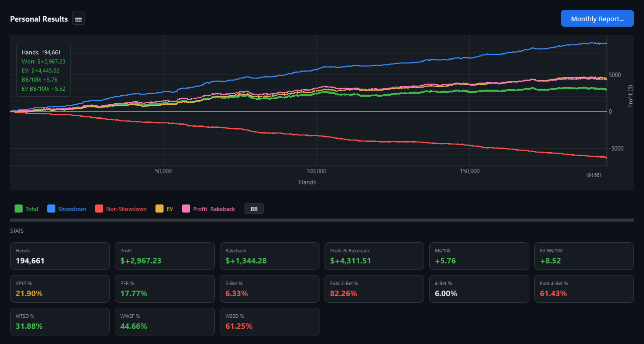
Task: Toggle the BB units button
Action: point(254,209)
